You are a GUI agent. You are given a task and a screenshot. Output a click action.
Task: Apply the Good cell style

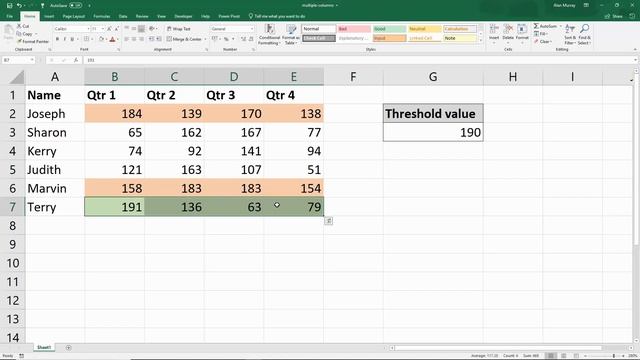[x=389, y=29]
